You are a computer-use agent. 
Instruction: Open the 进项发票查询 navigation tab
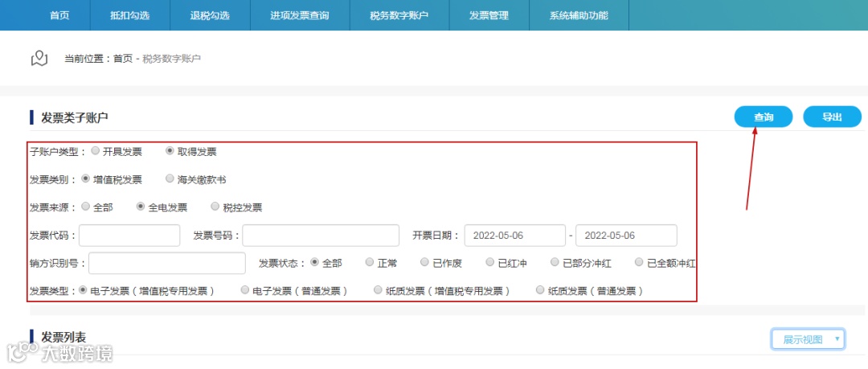tap(300, 15)
